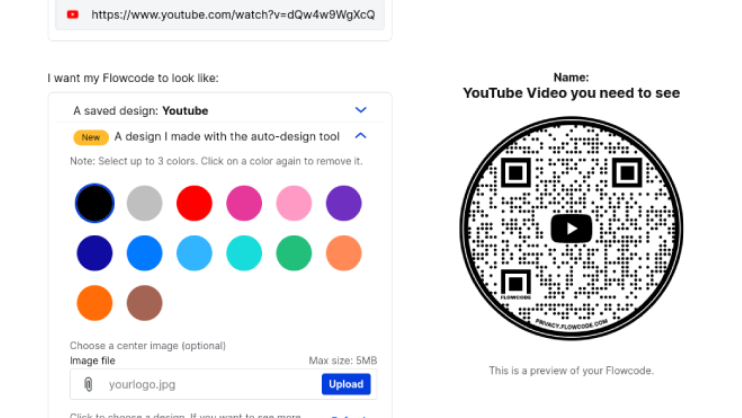742x418 pixels.
Task: Click 'I want my Flowcode to look like:' heading
Action: click(133, 78)
